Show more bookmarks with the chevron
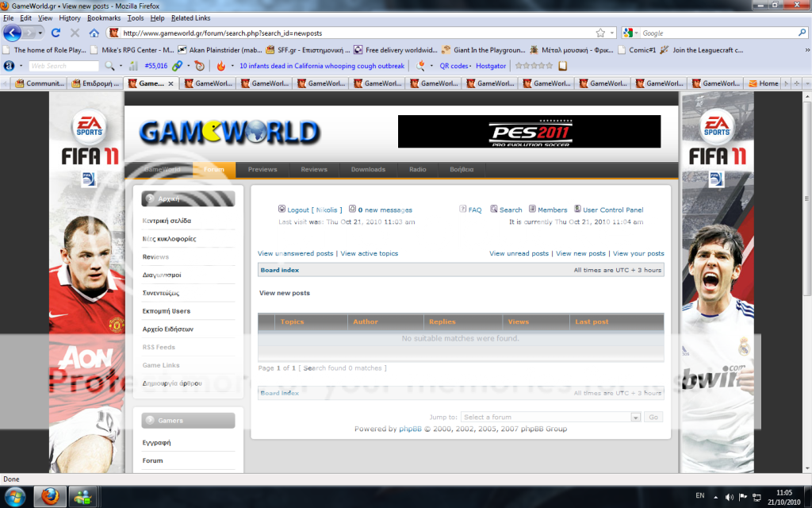The image size is (812, 508). tap(806, 50)
